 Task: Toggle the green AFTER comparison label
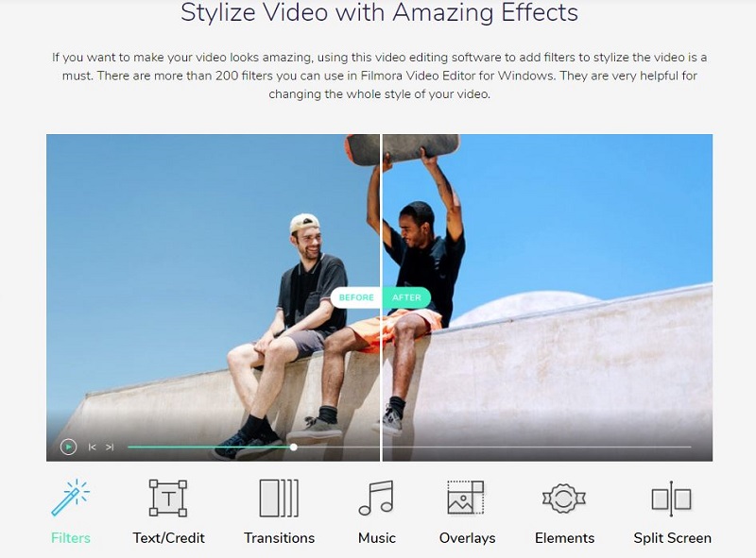pyautogui.click(x=406, y=297)
